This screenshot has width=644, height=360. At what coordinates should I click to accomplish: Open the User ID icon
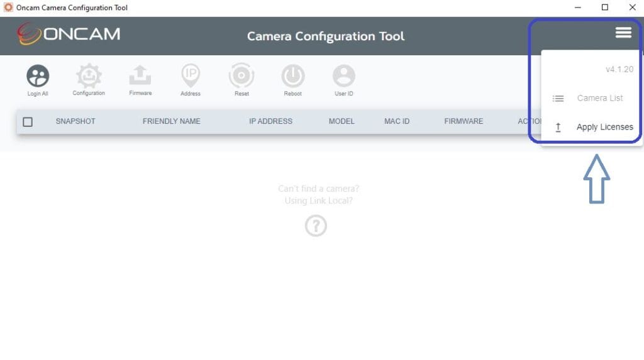(x=344, y=76)
